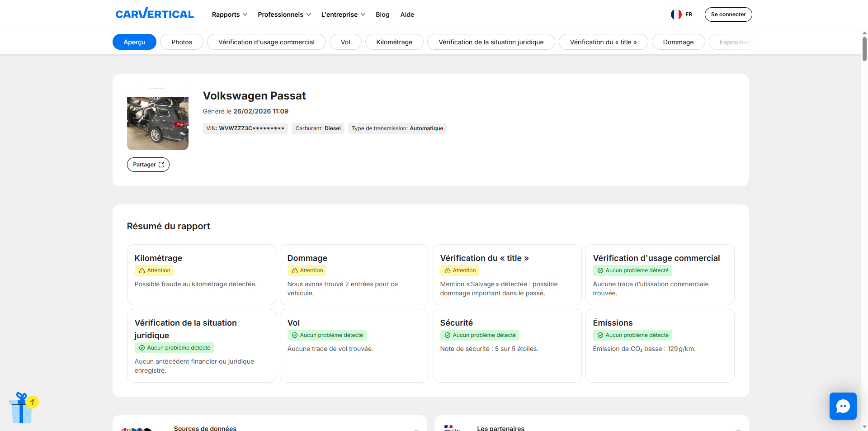This screenshot has height=431, width=868.
Task: Open the Émissions summary card
Action: [660, 346]
